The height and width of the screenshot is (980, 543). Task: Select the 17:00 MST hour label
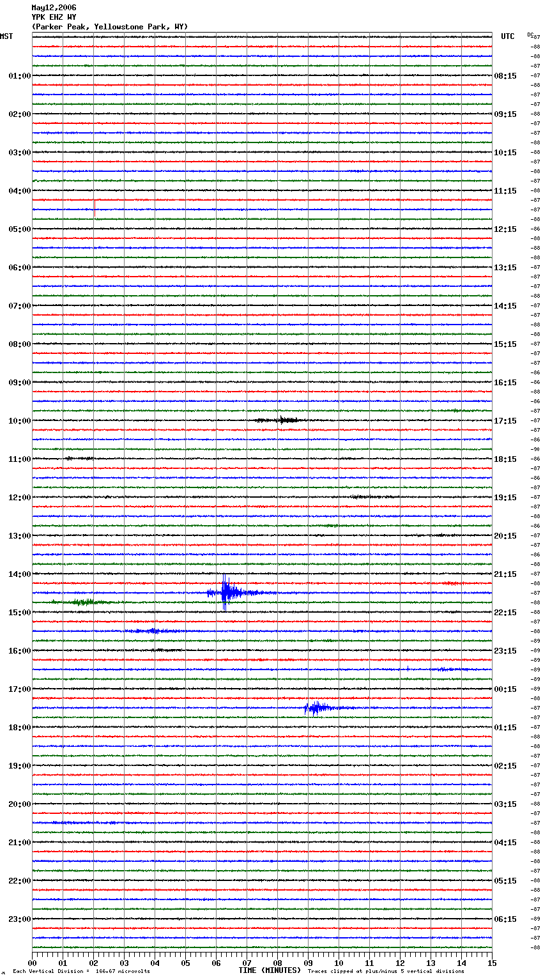pos(20,689)
